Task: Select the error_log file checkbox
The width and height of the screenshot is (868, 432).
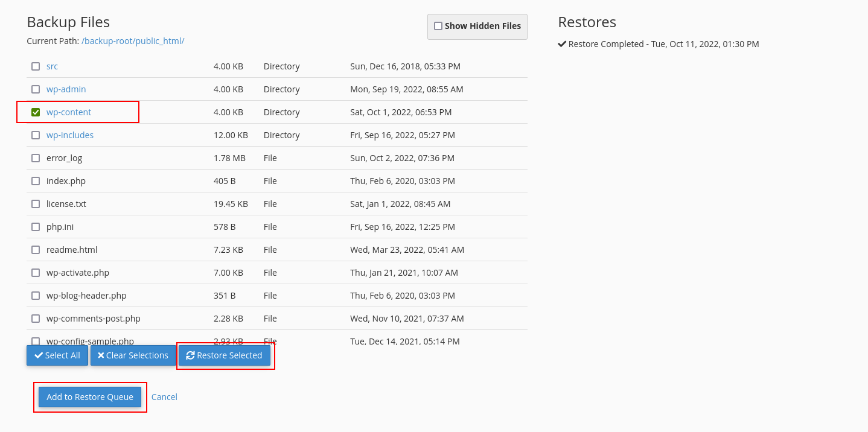Action: click(35, 157)
